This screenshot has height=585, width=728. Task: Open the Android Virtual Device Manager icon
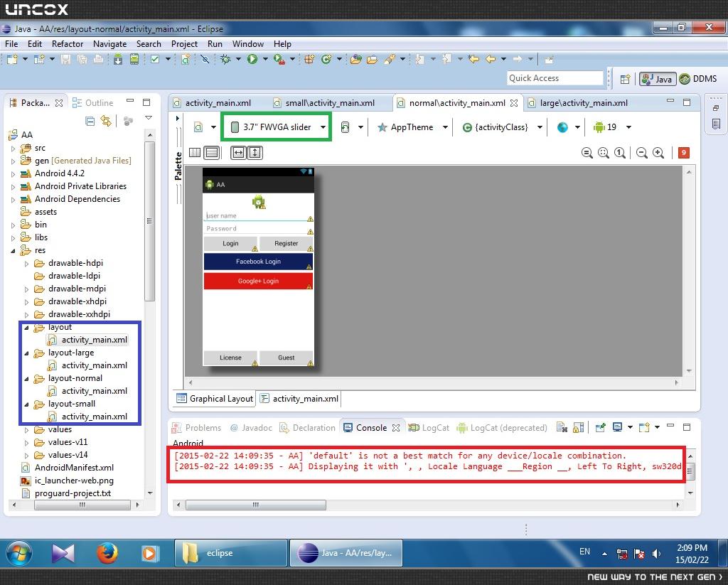pos(134,59)
